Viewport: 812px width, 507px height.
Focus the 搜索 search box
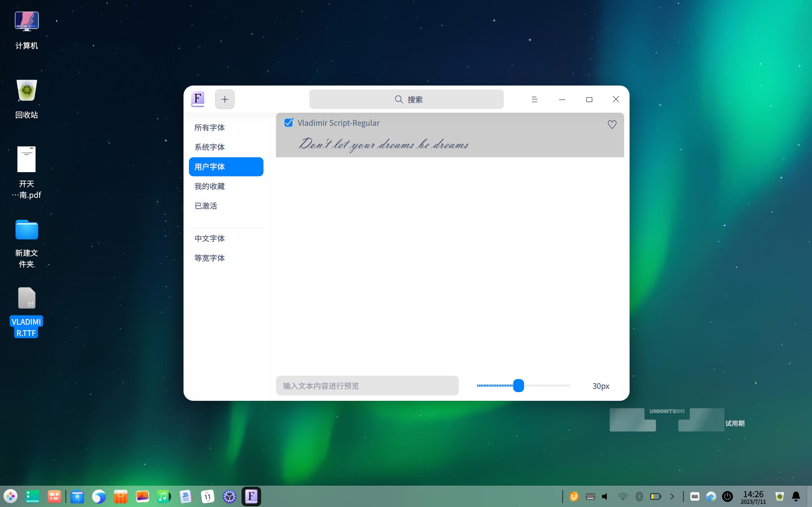click(406, 99)
